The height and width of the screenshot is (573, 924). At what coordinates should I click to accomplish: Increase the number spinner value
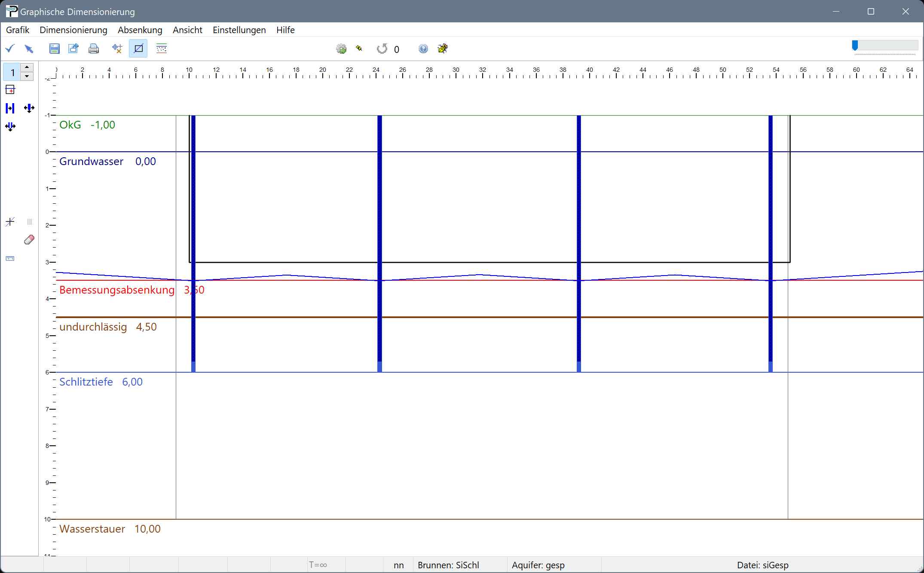pos(27,67)
